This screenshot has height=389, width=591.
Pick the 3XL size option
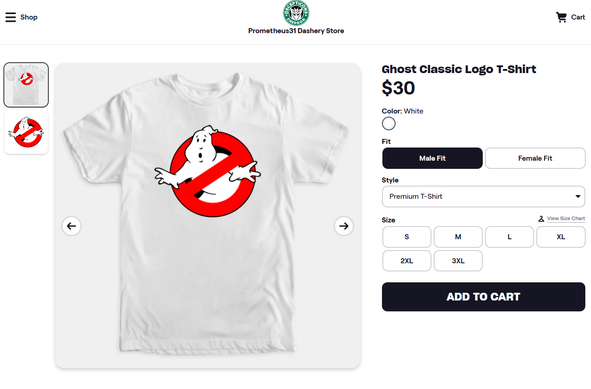coord(458,260)
